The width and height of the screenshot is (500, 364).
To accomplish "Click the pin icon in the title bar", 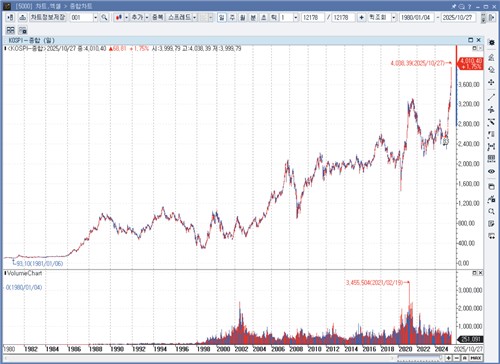I will tap(454, 6).
